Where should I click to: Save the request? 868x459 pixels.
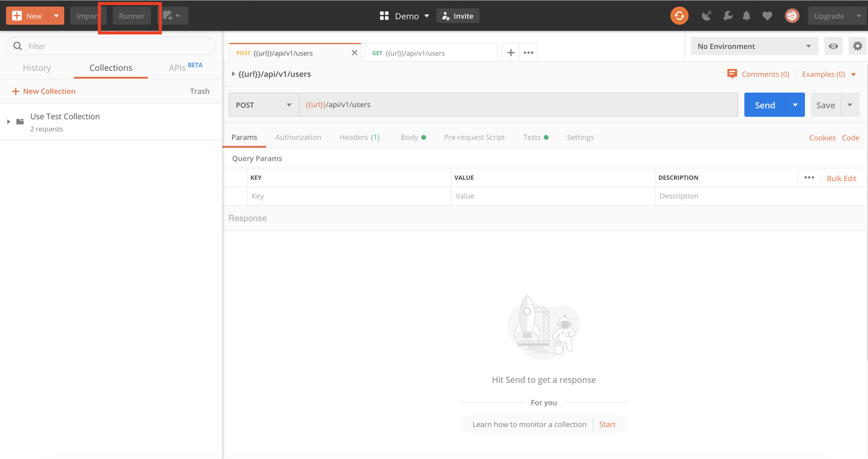click(x=825, y=105)
